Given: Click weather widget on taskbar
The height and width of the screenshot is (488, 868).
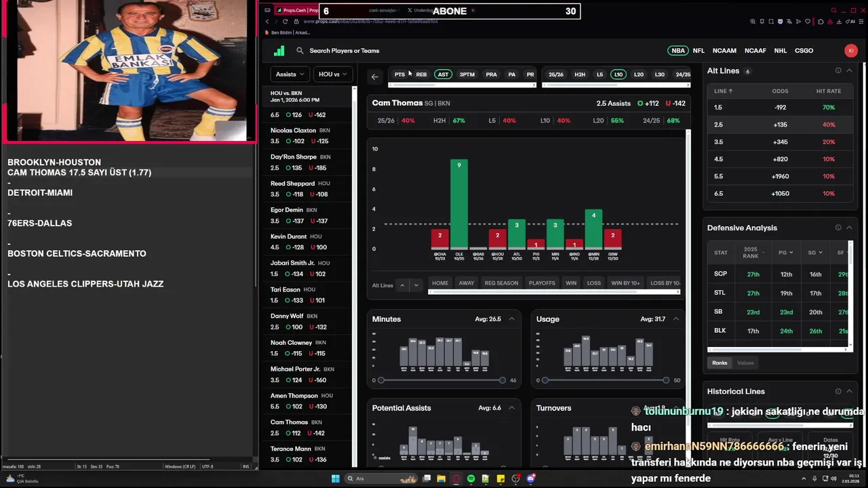Looking at the screenshot, I should 22,479.
